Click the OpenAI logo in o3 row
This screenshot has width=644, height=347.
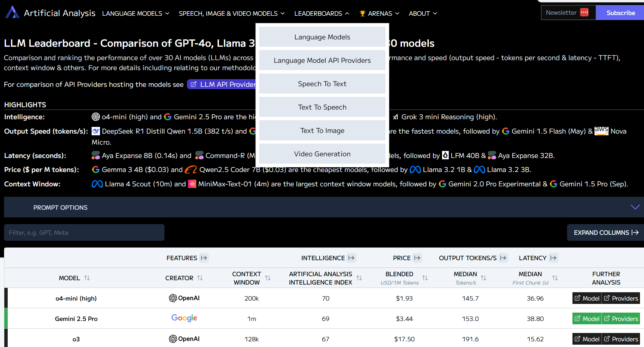(184, 339)
